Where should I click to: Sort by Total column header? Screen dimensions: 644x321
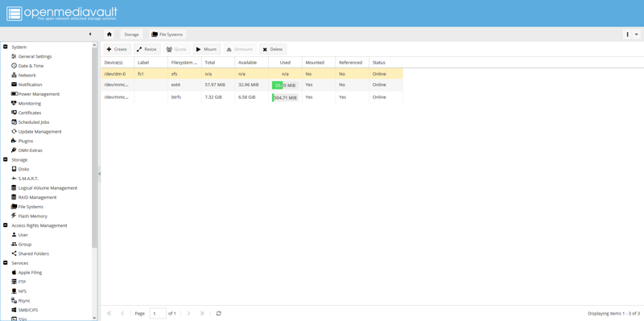coord(217,63)
